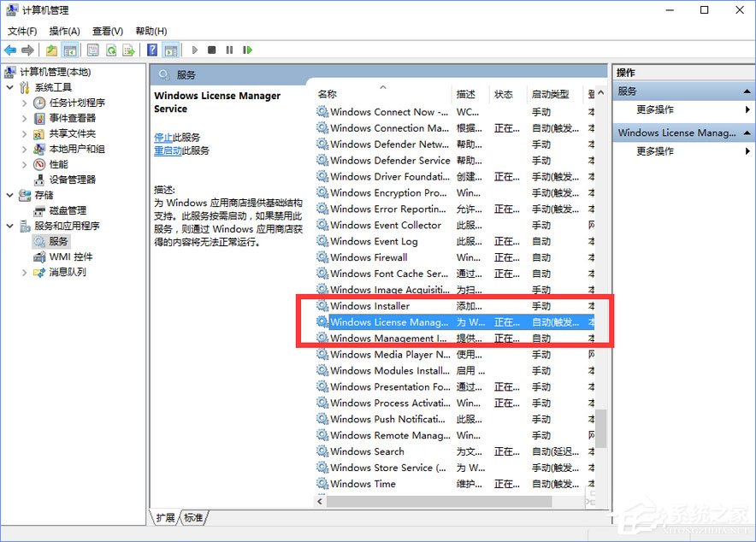Collapse the Windows License Manag 操作 panel
The image size is (756, 542).
point(747,133)
